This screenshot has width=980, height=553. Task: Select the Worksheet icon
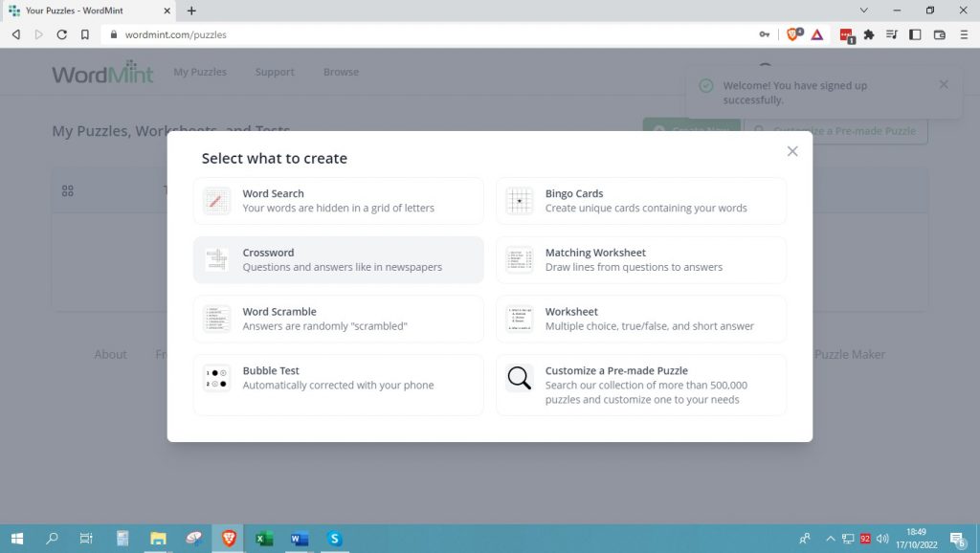pyautogui.click(x=519, y=319)
